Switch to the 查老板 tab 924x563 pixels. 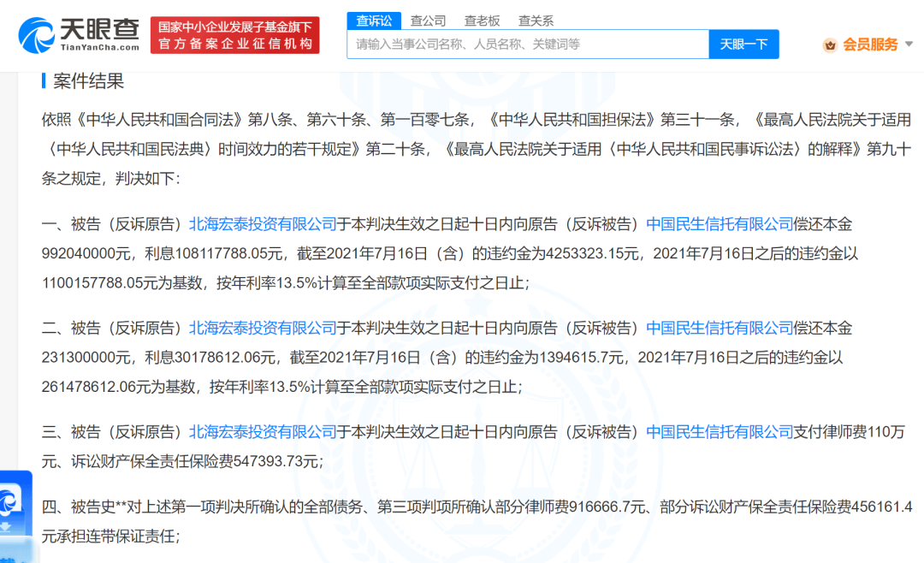pyautogui.click(x=482, y=21)
